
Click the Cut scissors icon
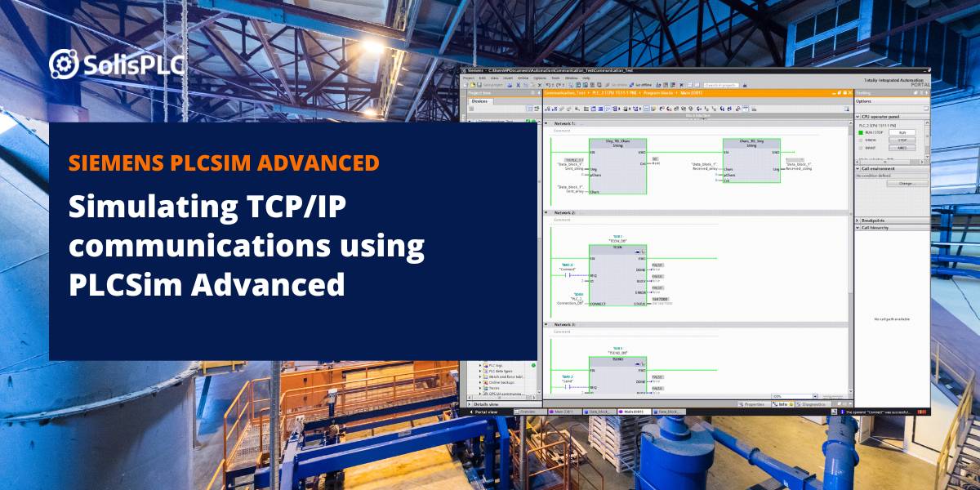pos(518,85)
